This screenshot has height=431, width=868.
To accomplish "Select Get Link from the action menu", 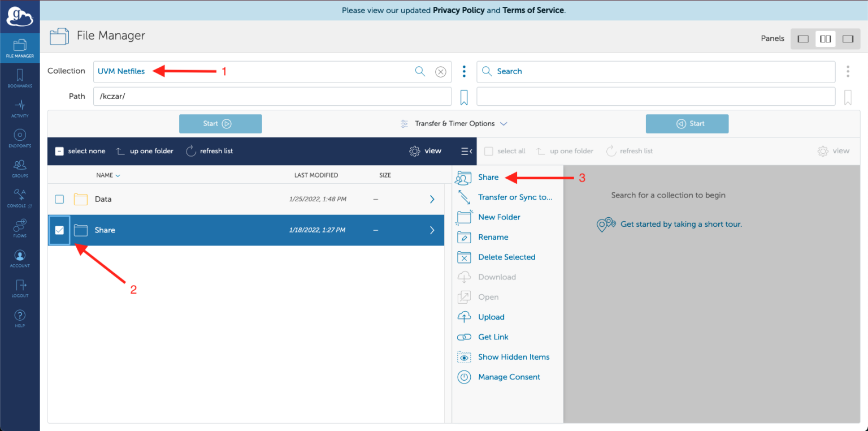I will 493,337.
